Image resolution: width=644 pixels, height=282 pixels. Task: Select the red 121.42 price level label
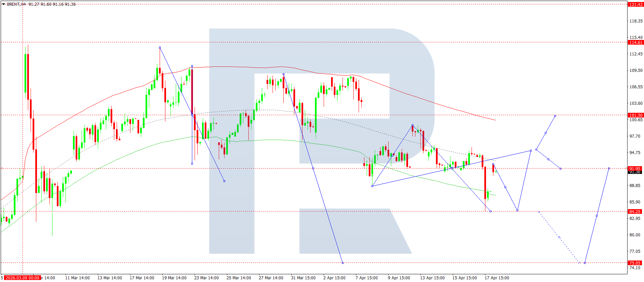tap(635, 4)
